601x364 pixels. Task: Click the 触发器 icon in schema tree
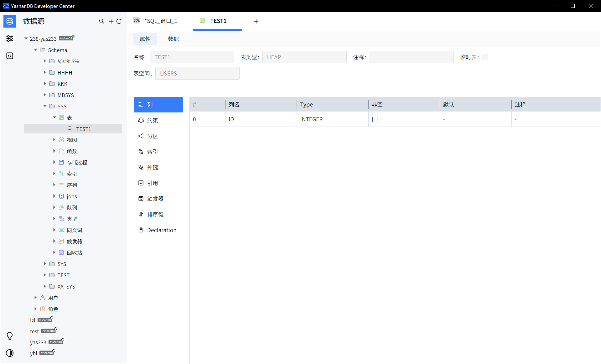point(61,242)
